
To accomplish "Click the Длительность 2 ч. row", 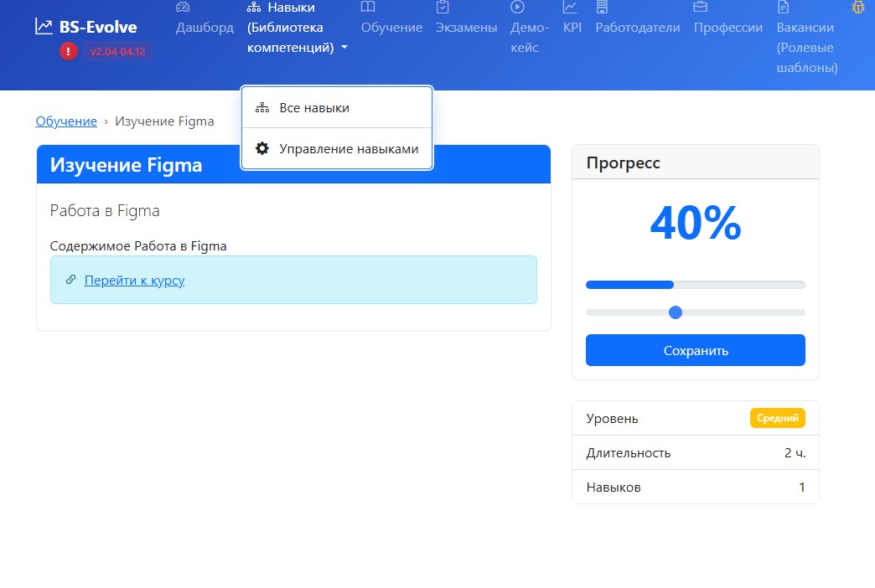I will pyautogui.click(x=696, y=452).
